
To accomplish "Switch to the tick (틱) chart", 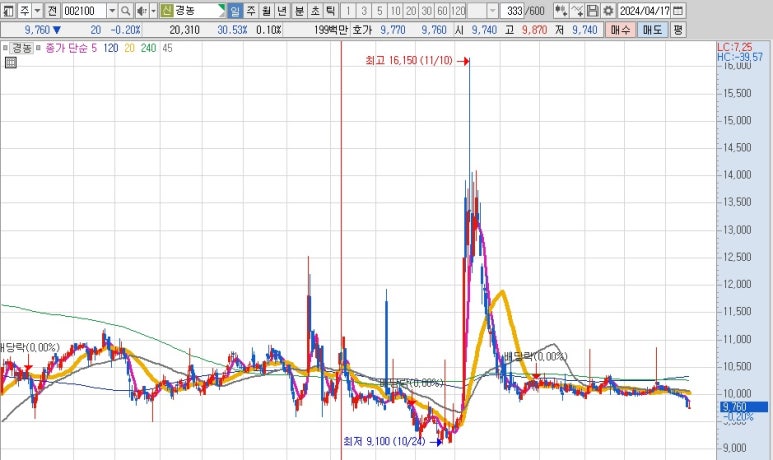I will click(x=330, y=10).
